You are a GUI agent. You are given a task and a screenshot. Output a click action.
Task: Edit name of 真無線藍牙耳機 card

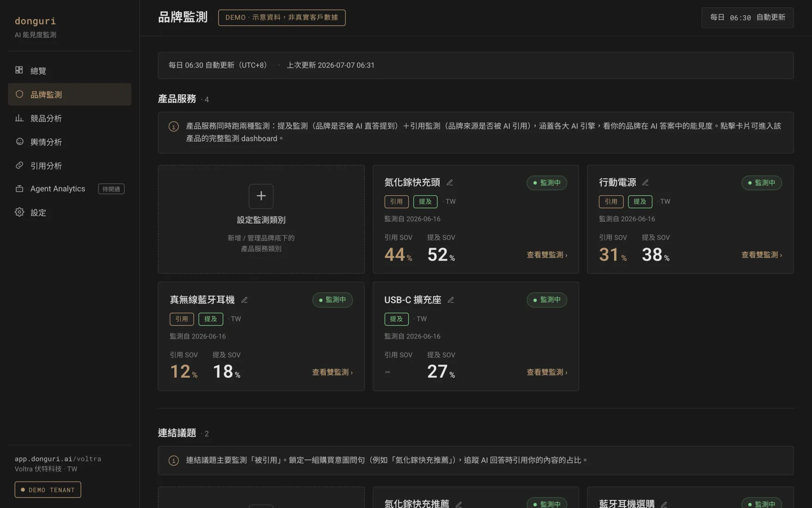pos(245,300)
